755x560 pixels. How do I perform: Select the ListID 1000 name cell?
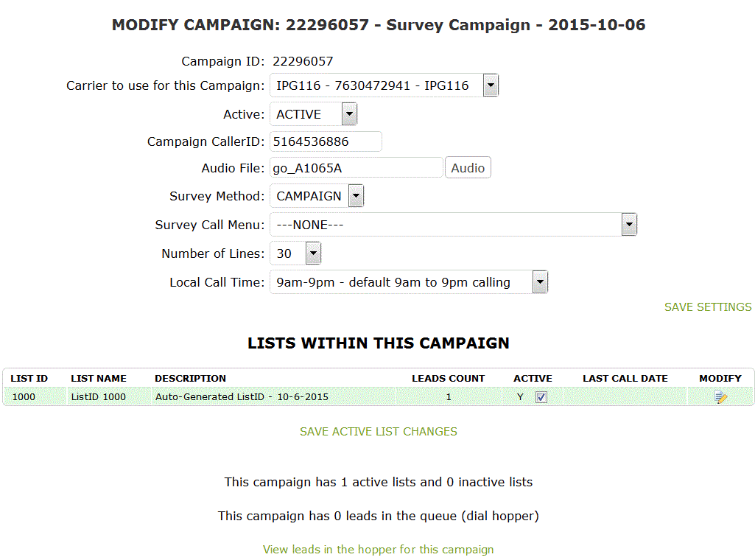coord(98,396)
